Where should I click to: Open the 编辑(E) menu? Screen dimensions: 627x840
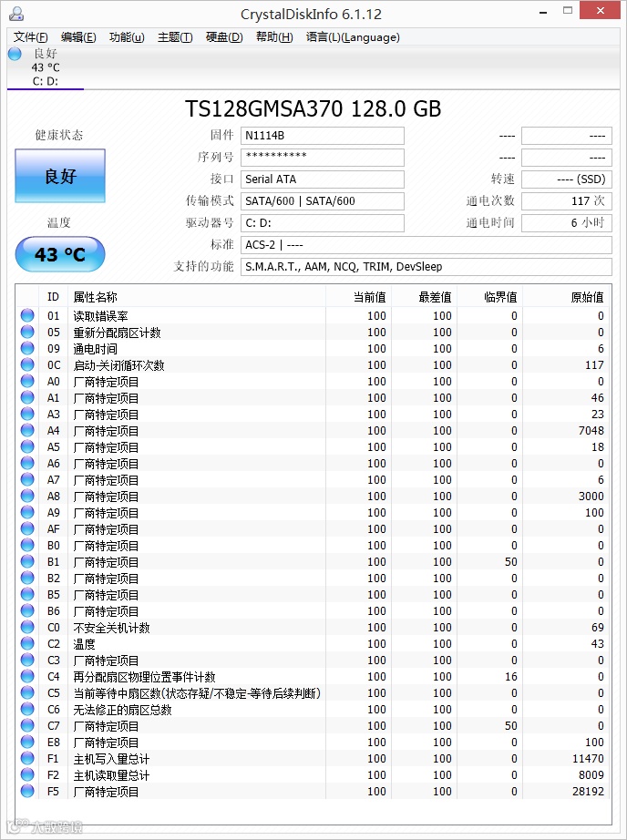pos(78,37)
